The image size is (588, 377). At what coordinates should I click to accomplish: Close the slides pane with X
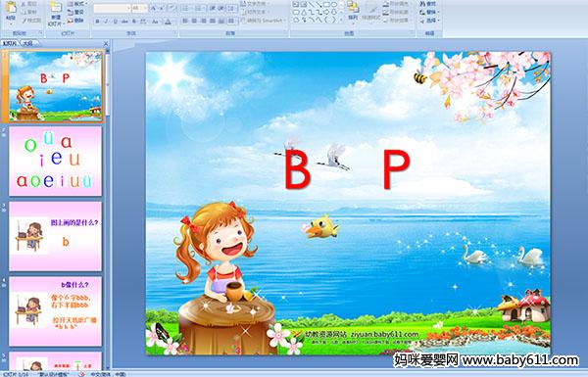pos(106,43)
